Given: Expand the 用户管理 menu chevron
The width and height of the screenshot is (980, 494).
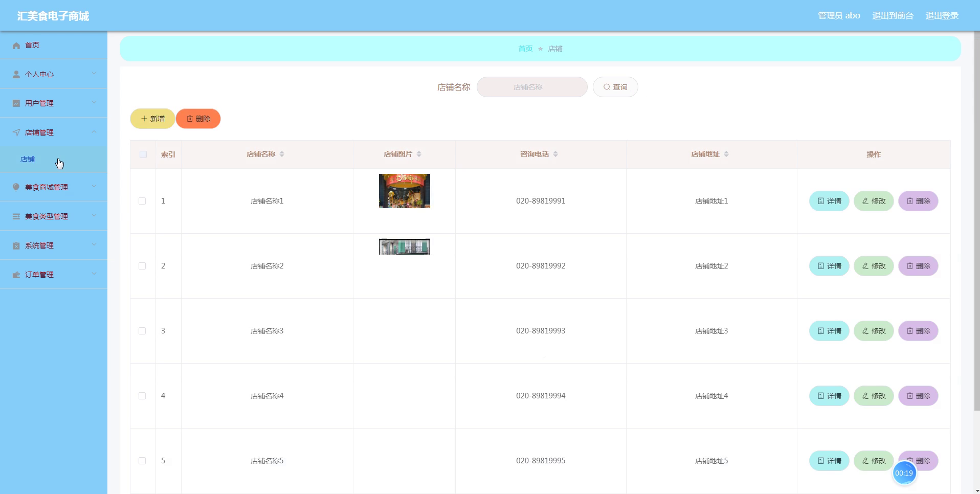Looking at the screenshot, I should pyautogui.click(x=94, y=103).
